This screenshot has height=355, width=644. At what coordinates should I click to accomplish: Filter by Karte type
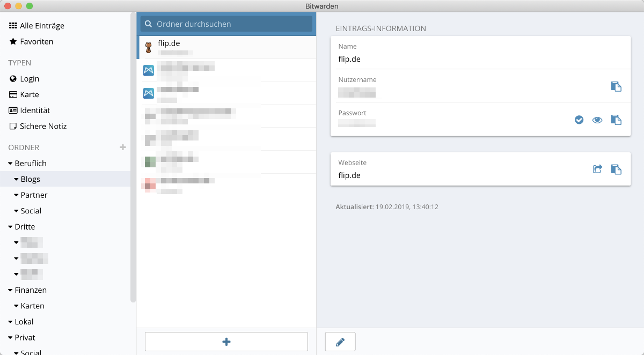tap(29, 94)
